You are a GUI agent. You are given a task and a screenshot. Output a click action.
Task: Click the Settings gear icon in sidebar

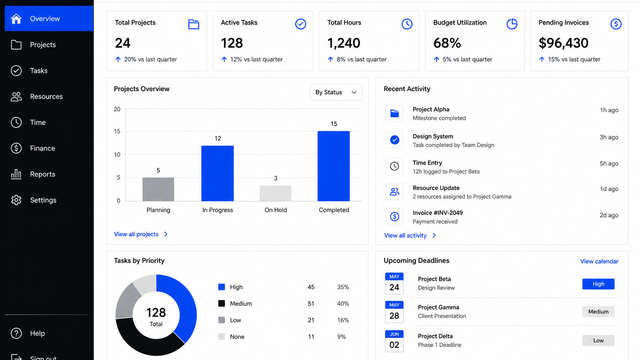16,200
